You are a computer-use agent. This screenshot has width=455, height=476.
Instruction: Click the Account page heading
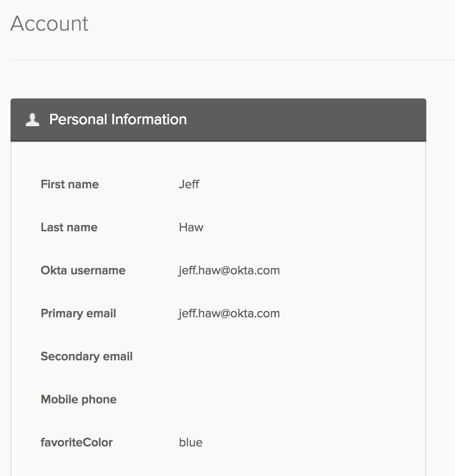click(49, 23)
